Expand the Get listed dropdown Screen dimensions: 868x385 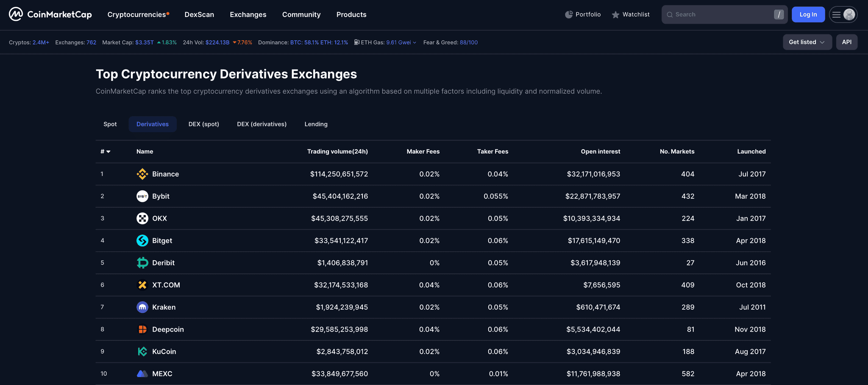807,42
